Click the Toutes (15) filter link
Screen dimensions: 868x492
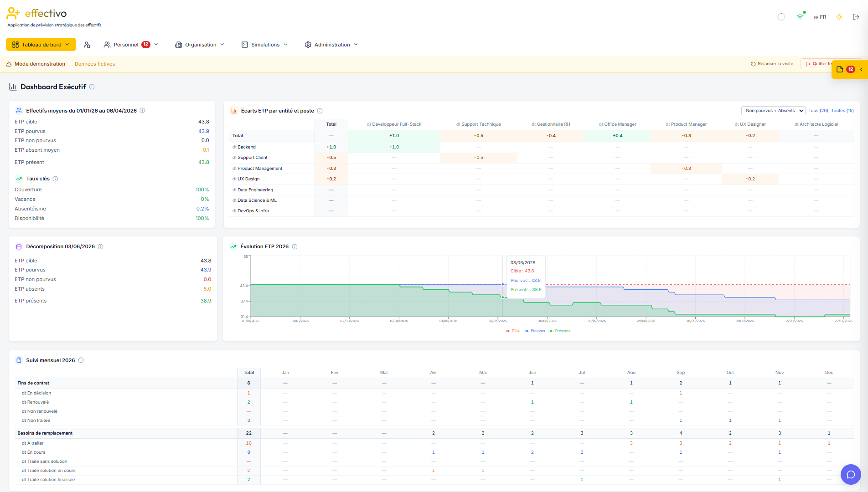coord(842,111)
